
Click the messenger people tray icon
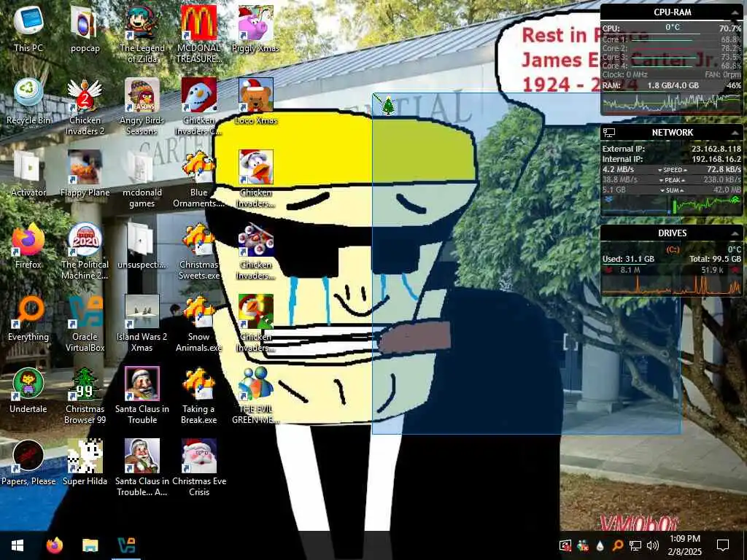583,545
